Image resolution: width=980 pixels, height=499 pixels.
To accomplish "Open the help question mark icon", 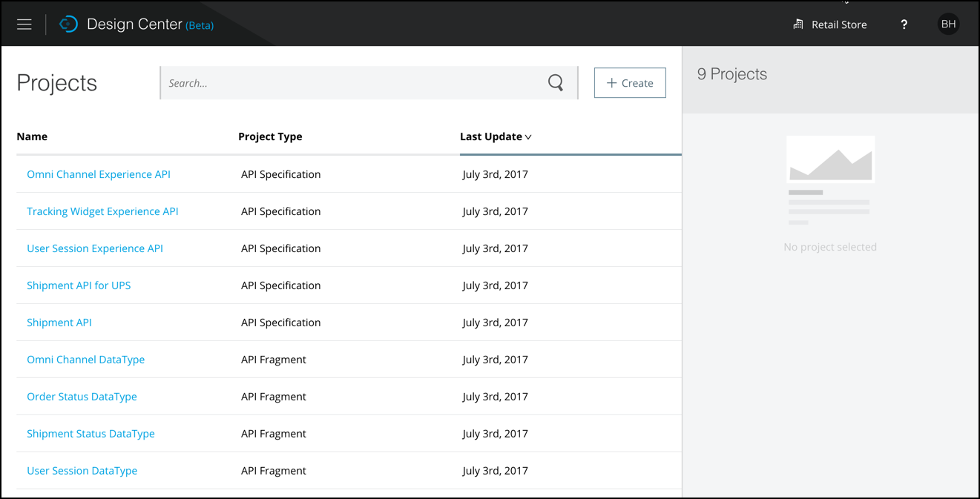I will pos(904,24).
